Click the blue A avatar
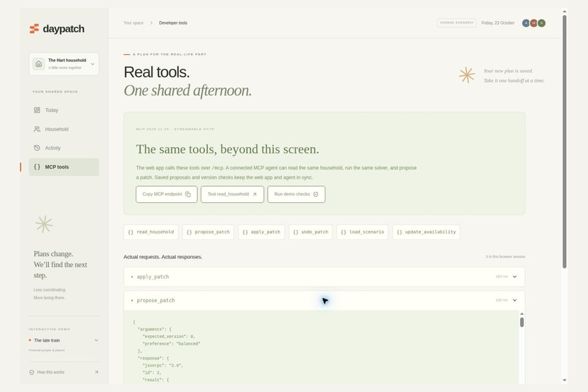This screenshot has height=392, width=588. pos(526,23)
